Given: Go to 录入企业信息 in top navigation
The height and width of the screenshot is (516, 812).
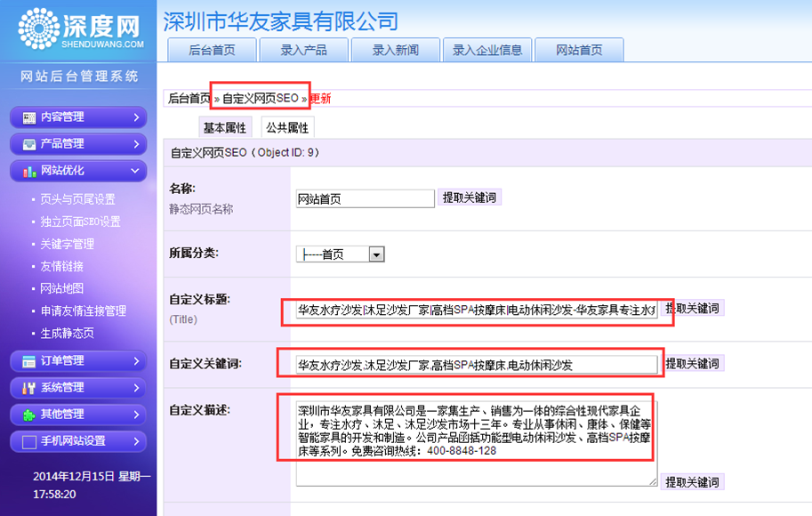Looking at the screenshot, I should [487, 50].
